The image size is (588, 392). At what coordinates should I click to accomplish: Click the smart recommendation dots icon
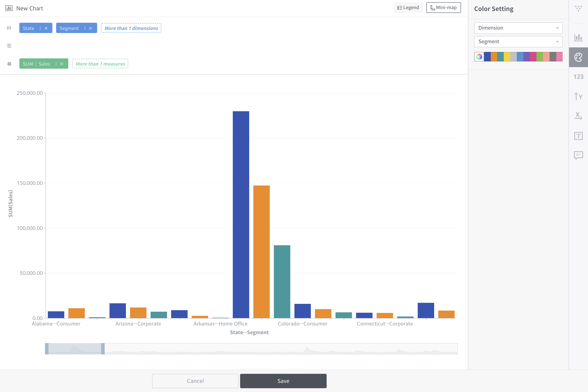579,8
